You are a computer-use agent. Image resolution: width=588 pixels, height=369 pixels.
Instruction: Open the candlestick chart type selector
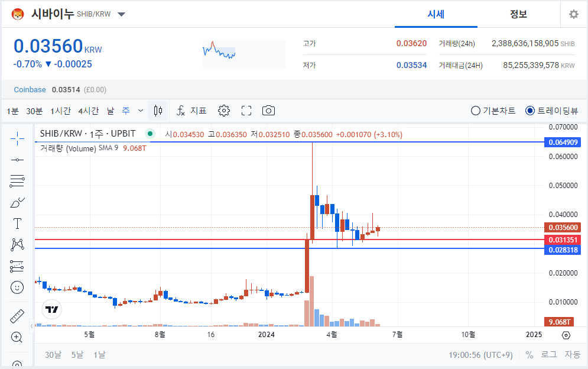click(x=158, y=111)
